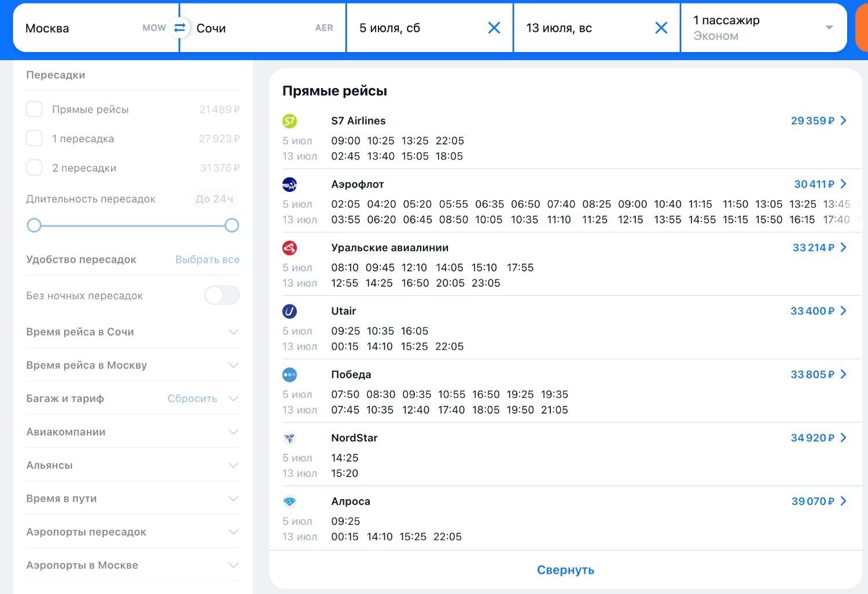Screen dimensions: 868x594
Task: Select NordStar return time 15:20
Action: 345,474
